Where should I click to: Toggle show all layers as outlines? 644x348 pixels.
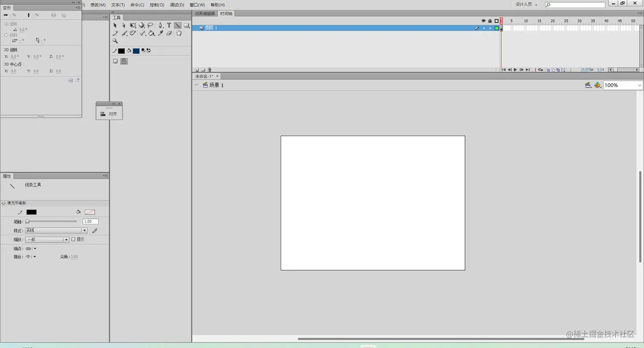(x=496, y=20)
